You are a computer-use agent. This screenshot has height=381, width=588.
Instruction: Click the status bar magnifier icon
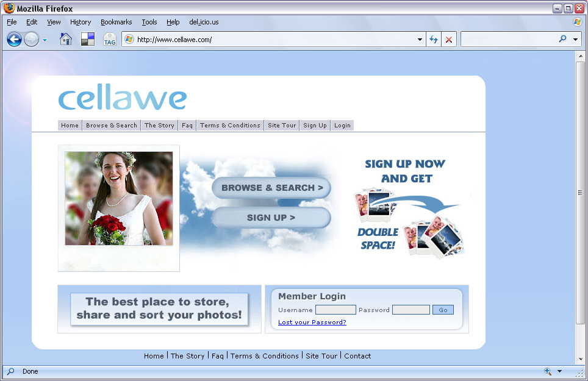[x=10, y=371]
